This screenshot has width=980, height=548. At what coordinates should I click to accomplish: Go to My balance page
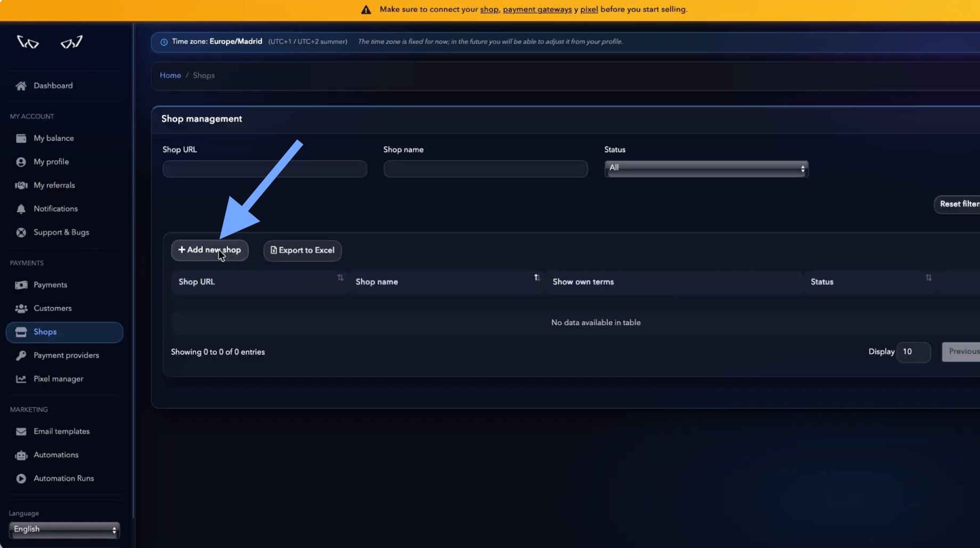(54, 139)
